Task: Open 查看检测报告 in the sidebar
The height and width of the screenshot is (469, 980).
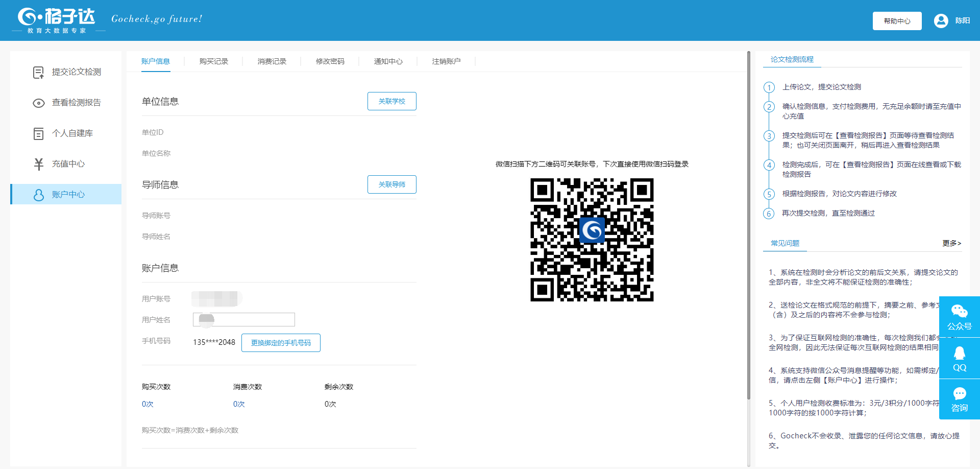Action: click(66, 103)
